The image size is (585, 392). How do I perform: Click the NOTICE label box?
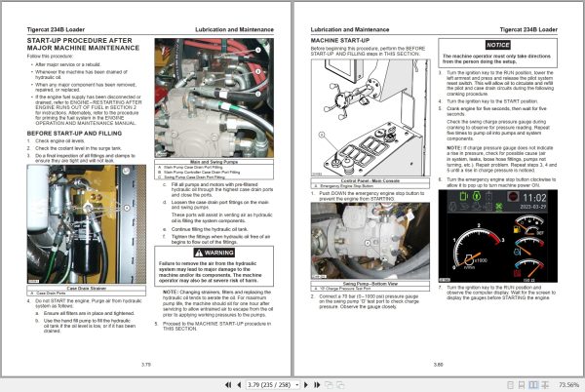point(497,45)
